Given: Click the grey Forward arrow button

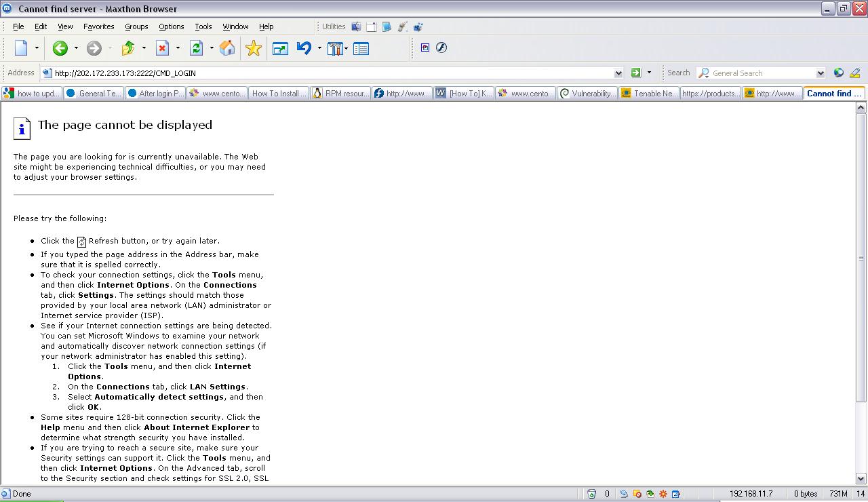Looking at the screenshot, I should (x=94, y=48).
